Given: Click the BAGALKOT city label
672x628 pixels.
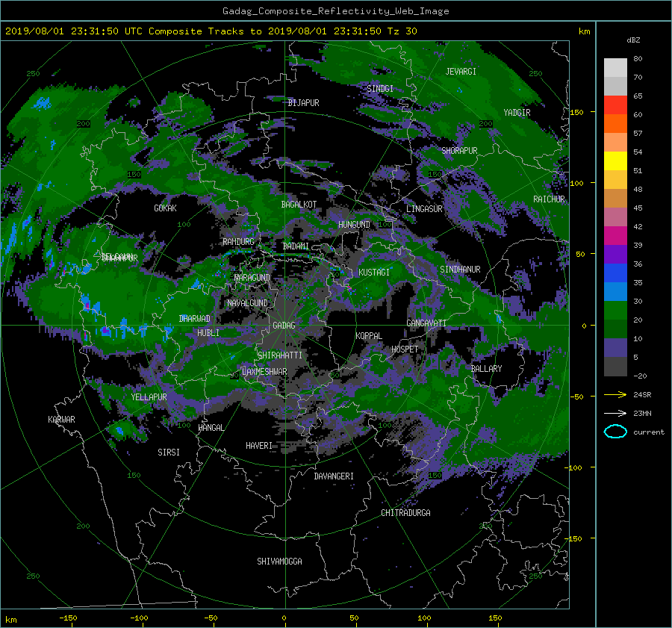Looking at the screenshot, I should pyautogui.click(x=299, y=205).
